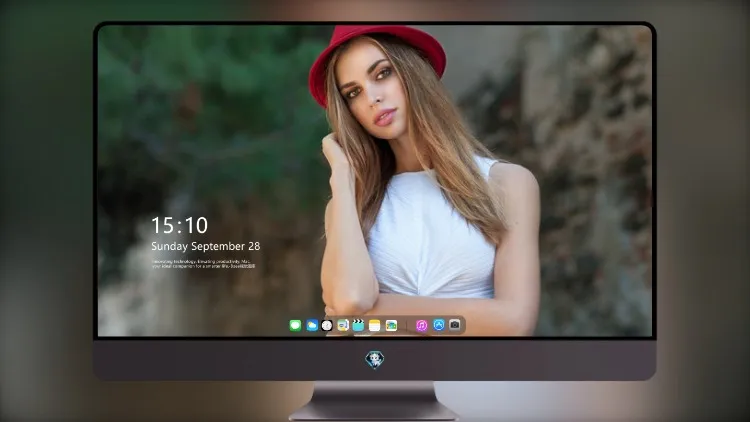The image size is (750, 422).
Task: Open the Photos gallery icon in the dock
Action: (x=391, y=325)
